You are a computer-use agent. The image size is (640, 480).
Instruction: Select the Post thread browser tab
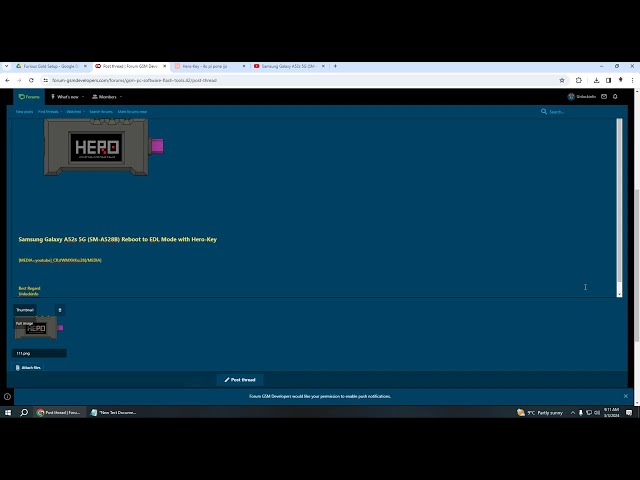tap(129, 66)
